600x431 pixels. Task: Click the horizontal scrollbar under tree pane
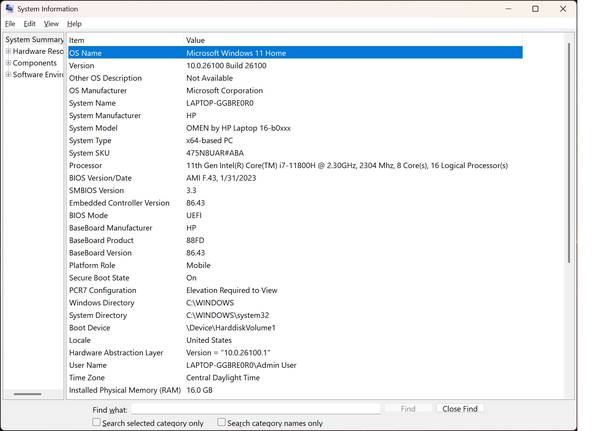(28, 394)
